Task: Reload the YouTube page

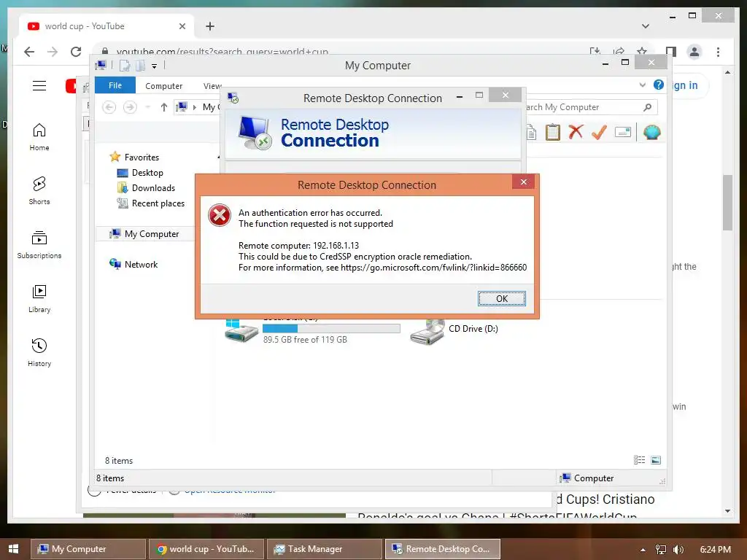Action: (x=76, y=52)
